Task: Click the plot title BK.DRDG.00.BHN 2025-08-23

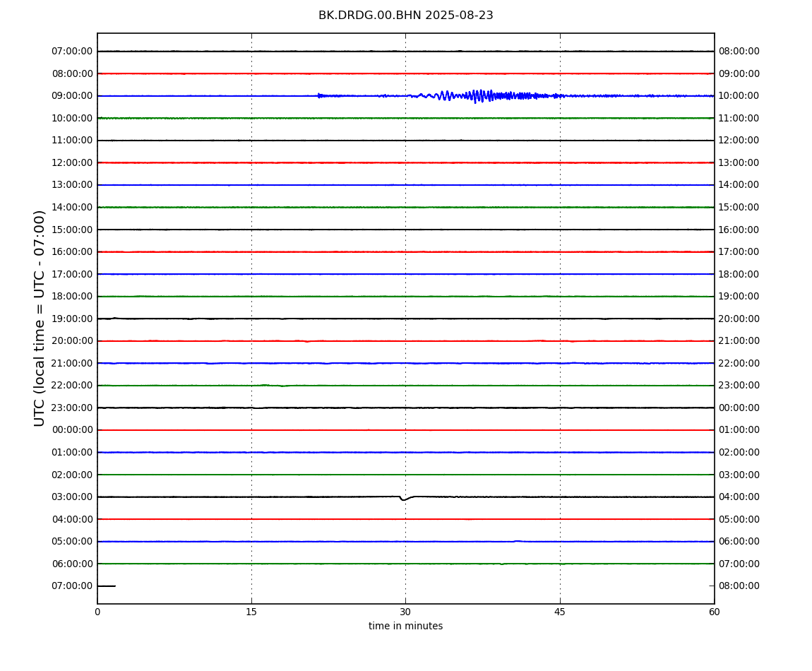Action: pyautogui.click(x=405, y=16)
